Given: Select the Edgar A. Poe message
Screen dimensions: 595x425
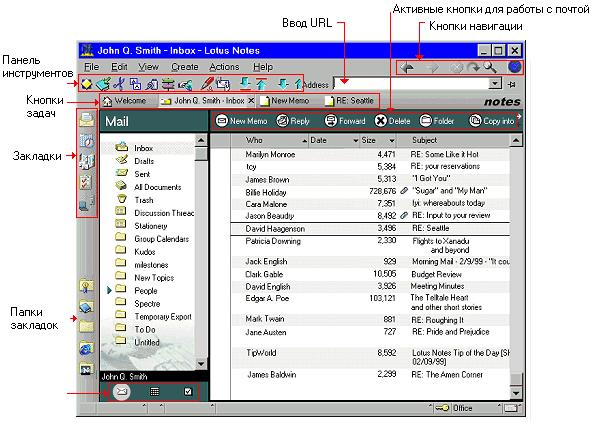Looking at the screenshot, I should point(370,302).
